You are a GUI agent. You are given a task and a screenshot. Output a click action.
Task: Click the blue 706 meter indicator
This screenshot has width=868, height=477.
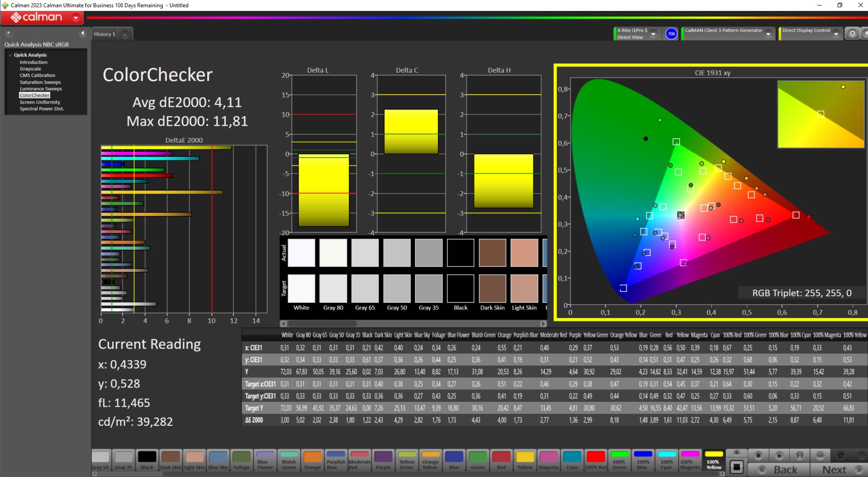point(671,34)
